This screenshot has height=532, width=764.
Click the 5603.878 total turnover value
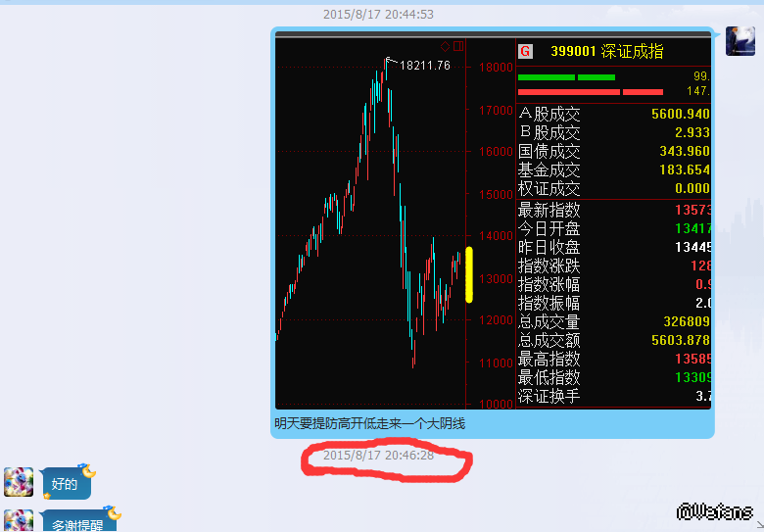pos(681,340)
